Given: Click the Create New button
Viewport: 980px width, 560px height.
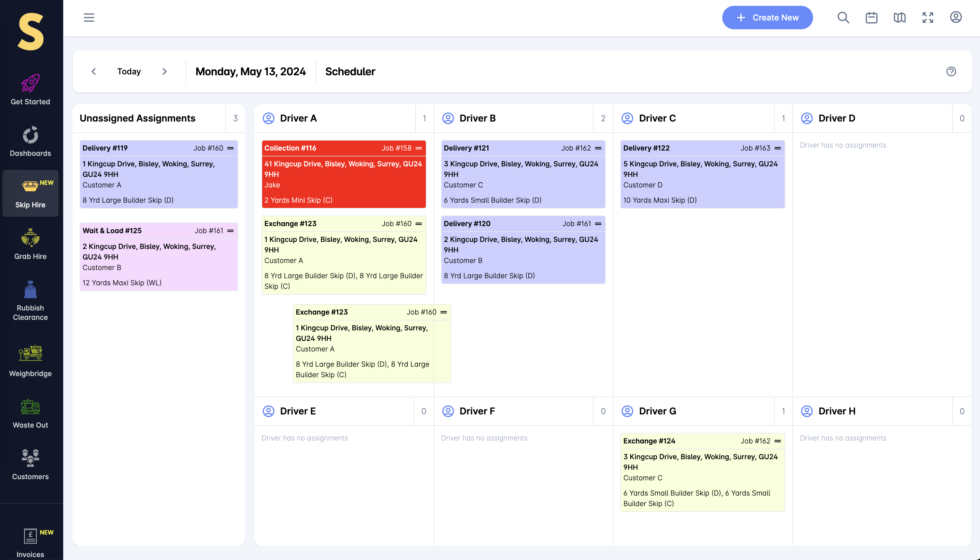Looking at the screenshot, I should coord(767,18).
